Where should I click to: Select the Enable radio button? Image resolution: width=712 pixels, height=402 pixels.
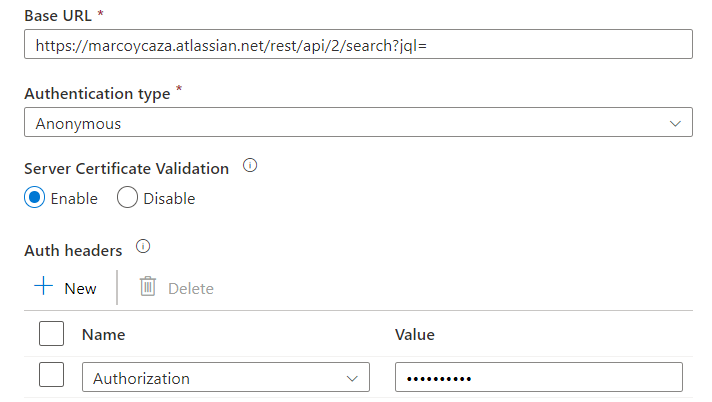[x=35, y=197]
